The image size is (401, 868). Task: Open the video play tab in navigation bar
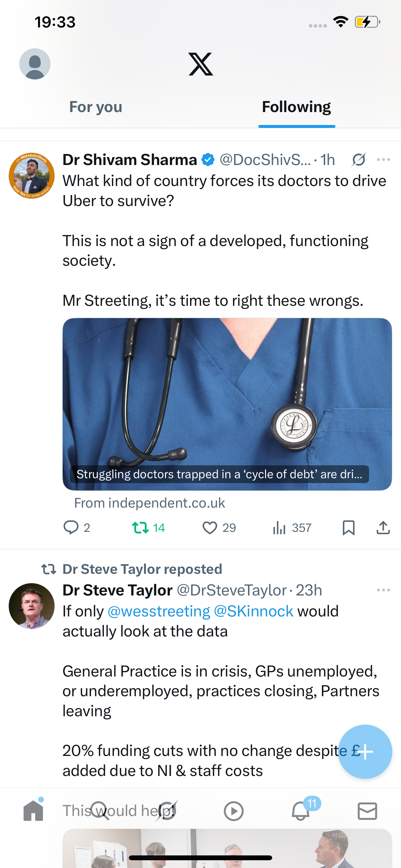[233, 811]
